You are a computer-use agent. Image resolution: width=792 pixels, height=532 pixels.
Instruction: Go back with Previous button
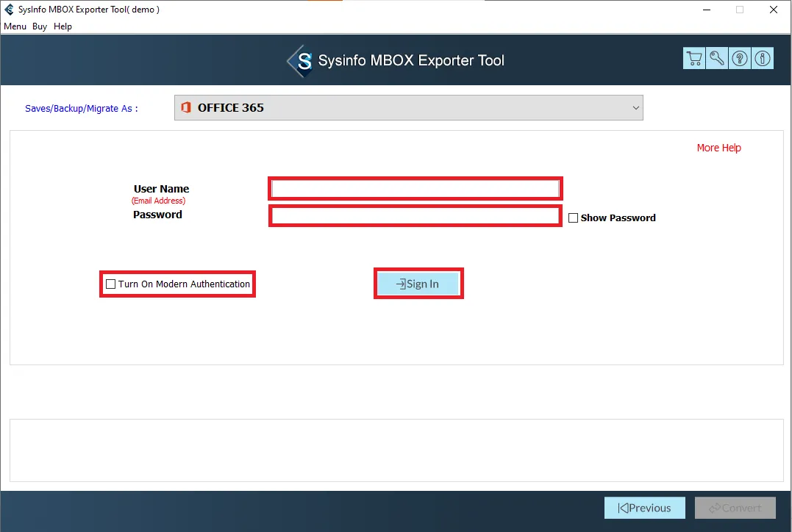click(644, 508)
